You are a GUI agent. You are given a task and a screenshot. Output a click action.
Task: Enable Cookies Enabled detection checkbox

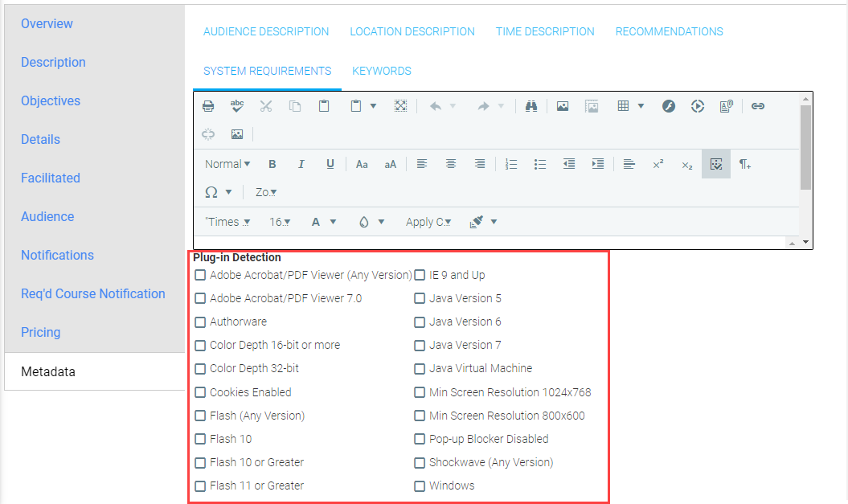[200, 392]
